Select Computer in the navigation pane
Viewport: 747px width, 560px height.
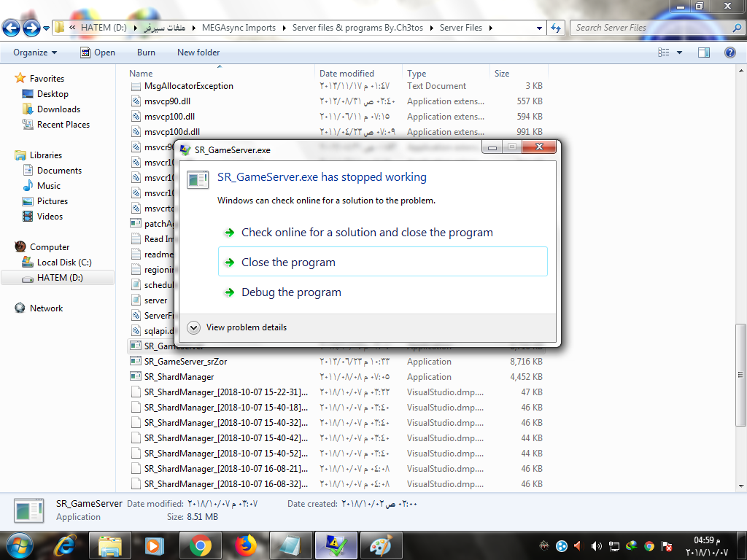(50, 247)
